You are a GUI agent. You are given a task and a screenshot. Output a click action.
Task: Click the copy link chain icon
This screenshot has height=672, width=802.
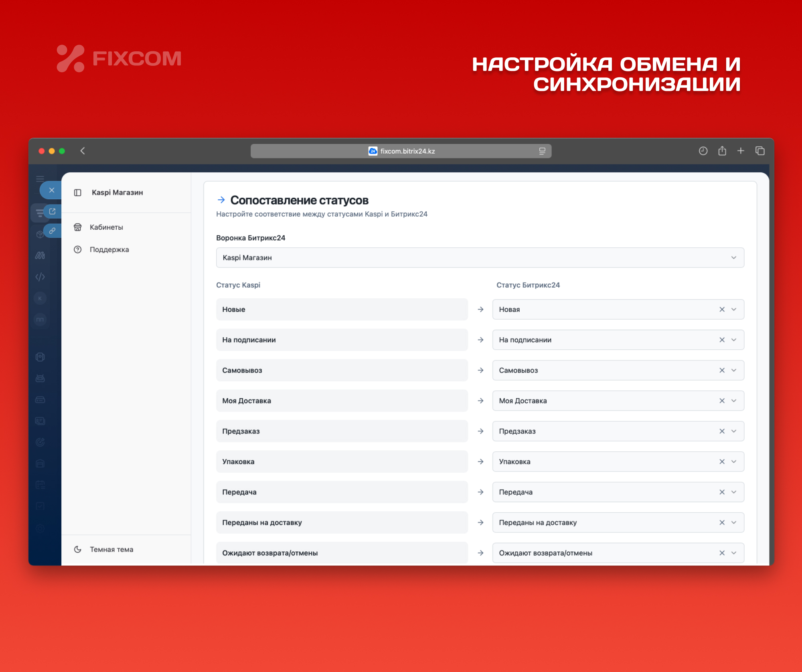(53, 231)
